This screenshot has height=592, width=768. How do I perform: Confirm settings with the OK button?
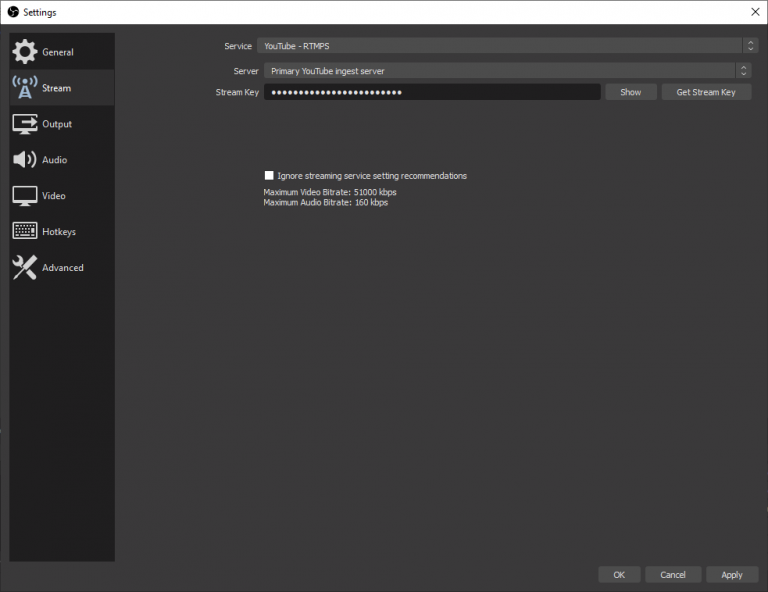tap(619, 575)
